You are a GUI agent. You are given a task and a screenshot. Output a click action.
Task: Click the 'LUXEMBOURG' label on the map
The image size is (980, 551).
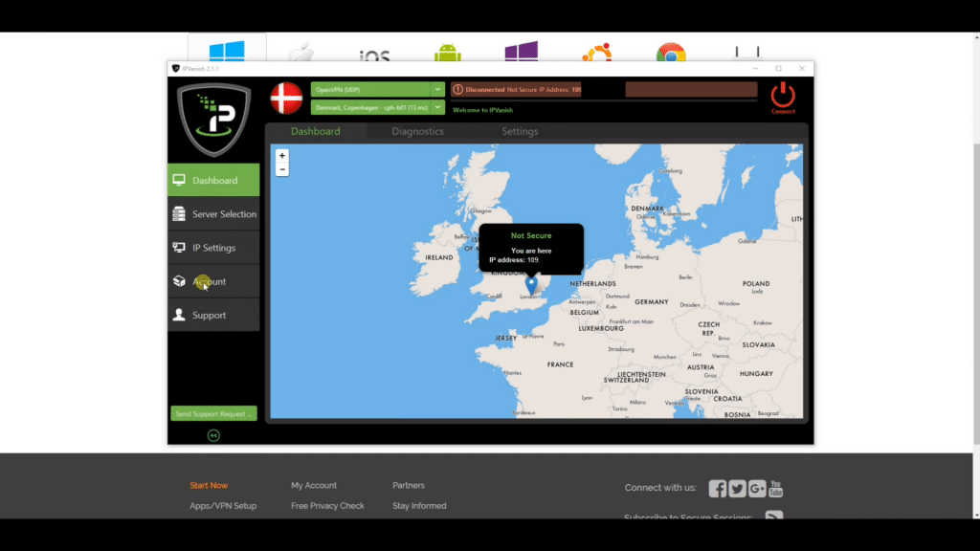click(x=601, y=329)
